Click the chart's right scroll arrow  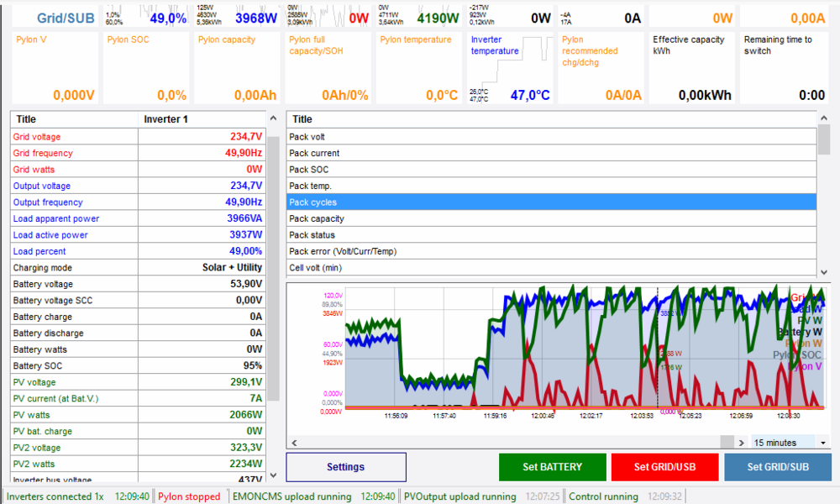741,443
